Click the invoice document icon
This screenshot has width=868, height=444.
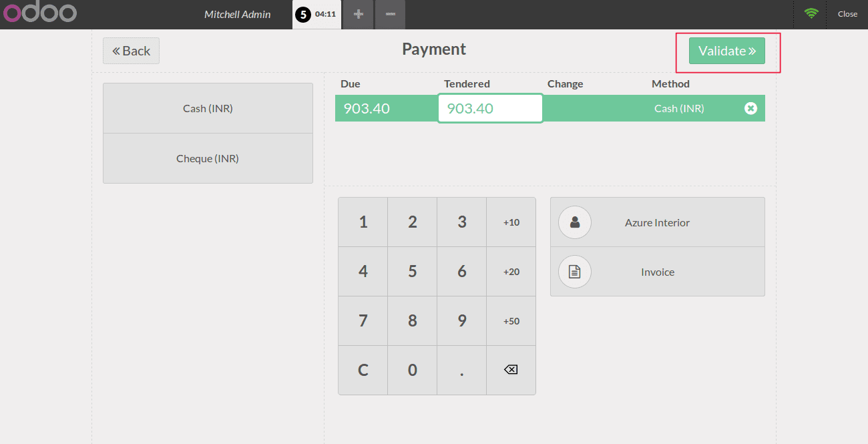point(575,272)
